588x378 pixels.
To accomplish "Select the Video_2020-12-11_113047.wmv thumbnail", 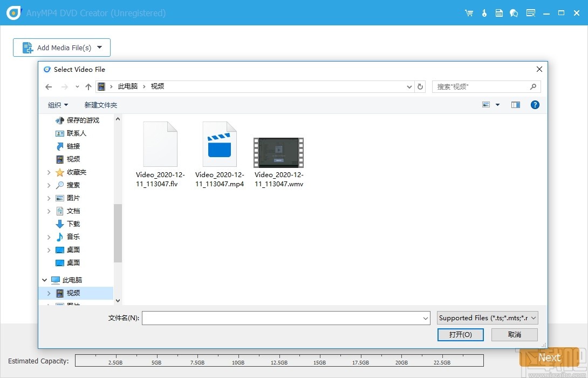I will 278,153.
